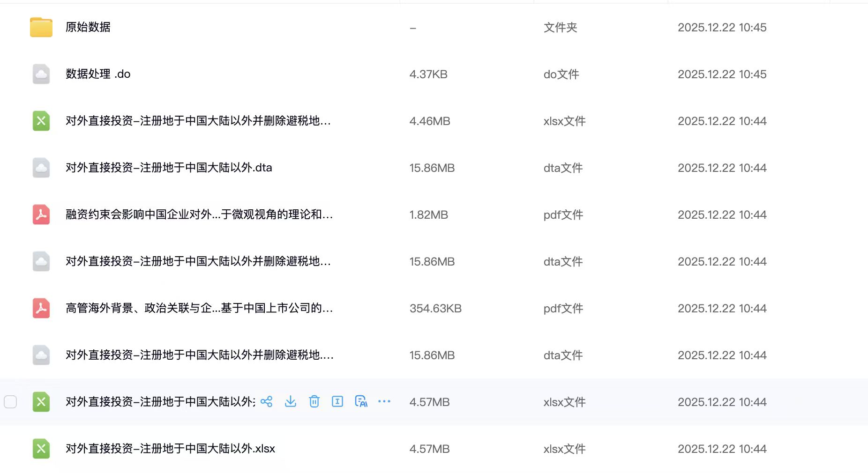The width and height of the screenshot is (868, 473).
Task: Click the modified date in the 1.82MB row
Action: (x=722, y=215)
